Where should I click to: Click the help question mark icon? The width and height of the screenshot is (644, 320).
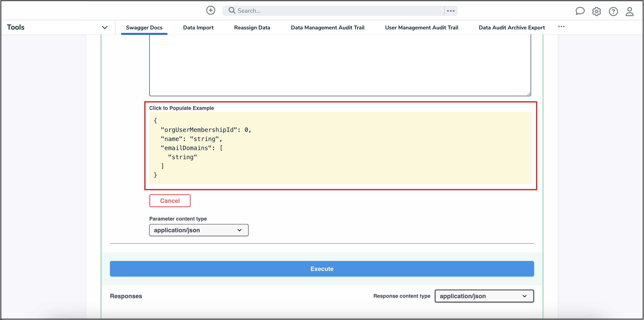(x=614, y=11)
